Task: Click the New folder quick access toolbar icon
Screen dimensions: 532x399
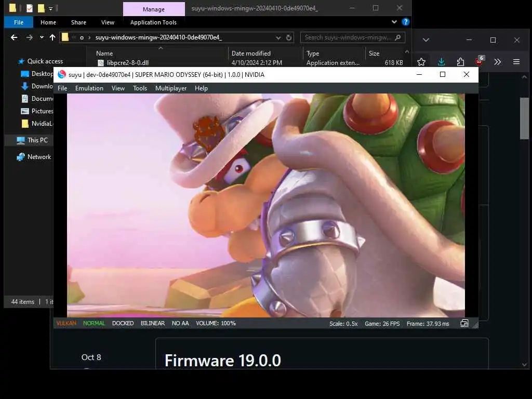Action: tap(41, 8)
